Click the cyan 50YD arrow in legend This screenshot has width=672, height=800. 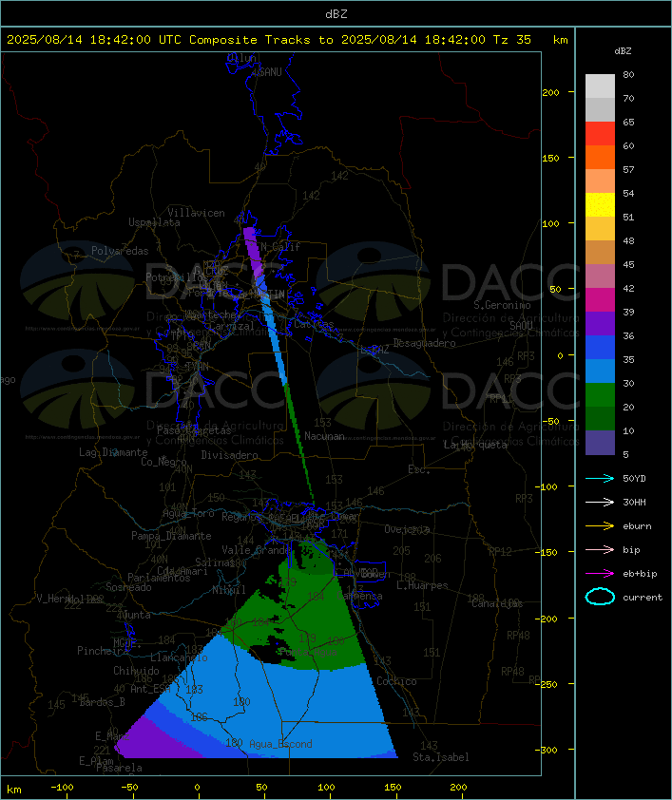click(x=600, y=478)
